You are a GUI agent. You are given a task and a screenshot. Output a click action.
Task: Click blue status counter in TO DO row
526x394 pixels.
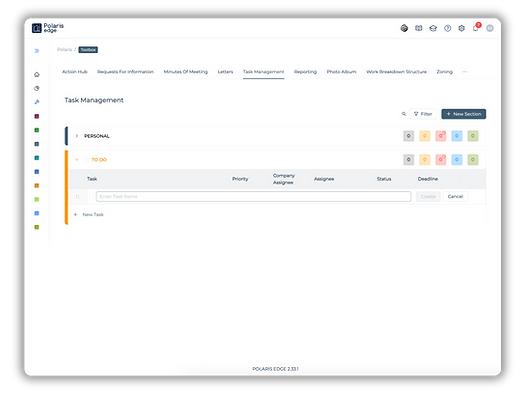pos(457,160)
